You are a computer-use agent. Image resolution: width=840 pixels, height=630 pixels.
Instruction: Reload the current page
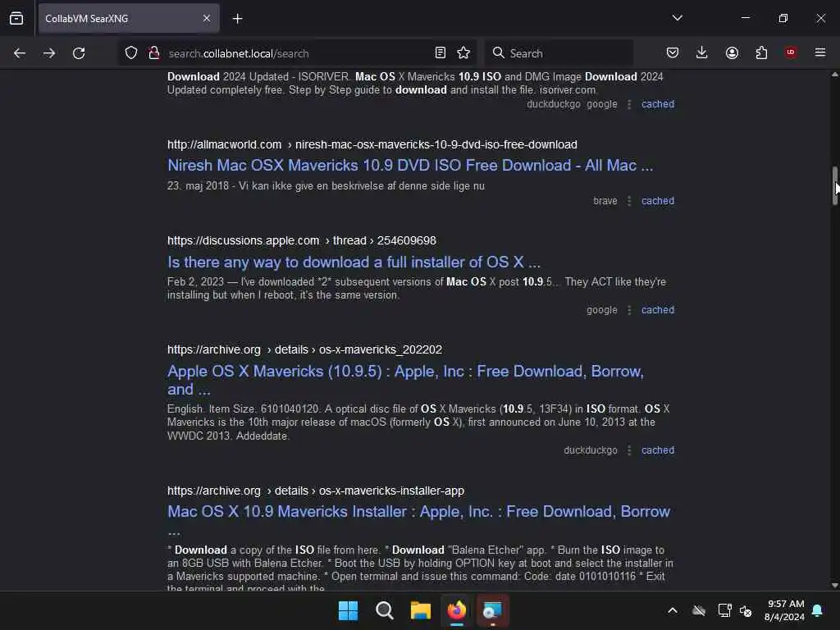click(79, 53)
